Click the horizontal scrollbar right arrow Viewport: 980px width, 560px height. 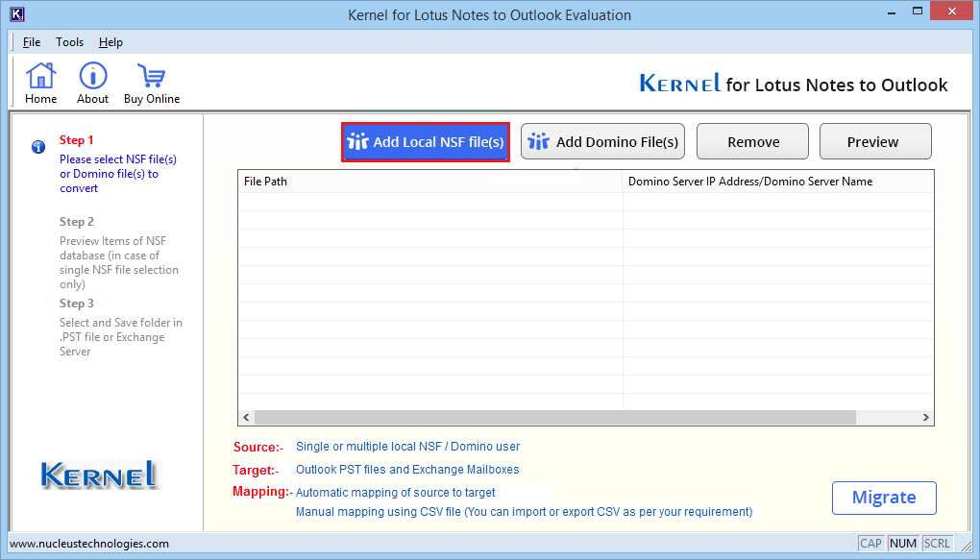(x=925, y=418)
